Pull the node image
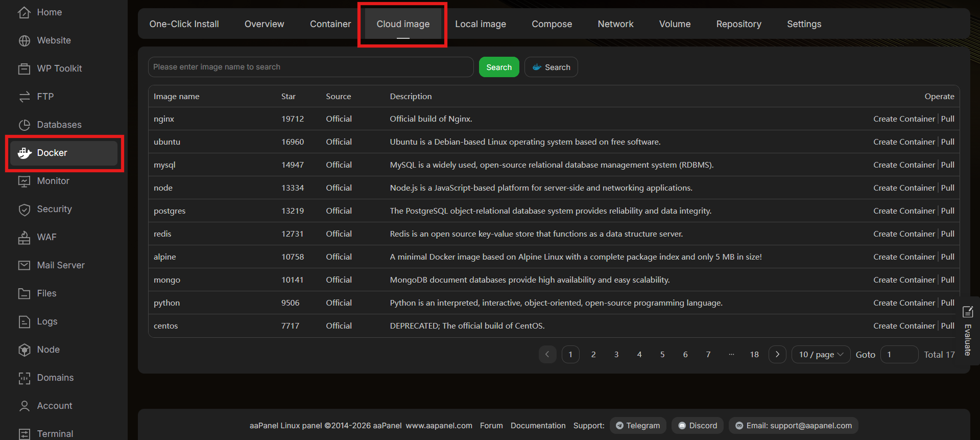 (948, 188)
